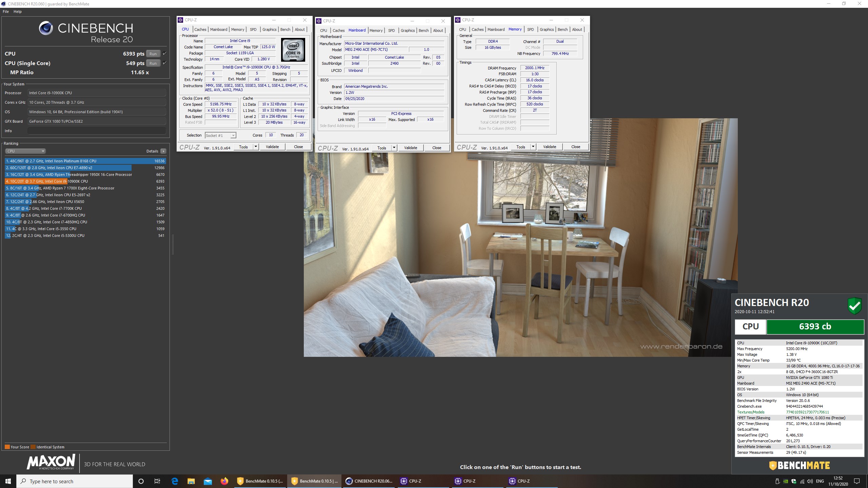Click the USB device tray icon
The width and height of the screenshot is (868, 488).
[x=777, y=481]
